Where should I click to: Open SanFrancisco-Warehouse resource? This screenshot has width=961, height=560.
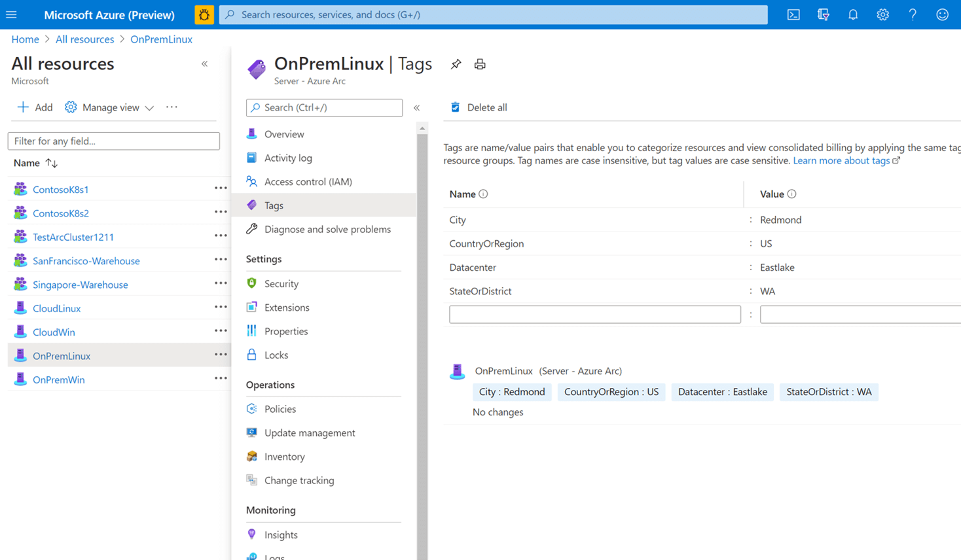point(86,260)
